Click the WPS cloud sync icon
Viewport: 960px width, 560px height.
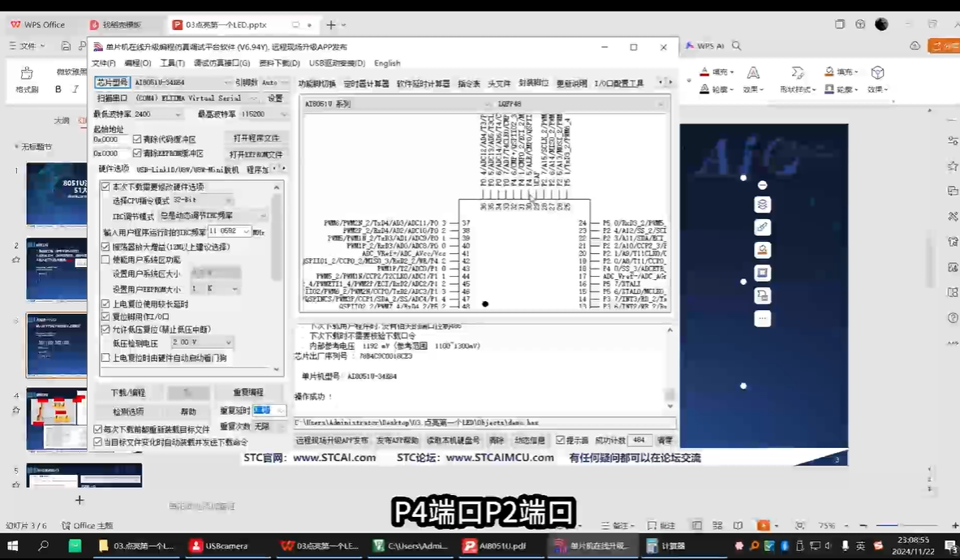click(x=915, y=46)
